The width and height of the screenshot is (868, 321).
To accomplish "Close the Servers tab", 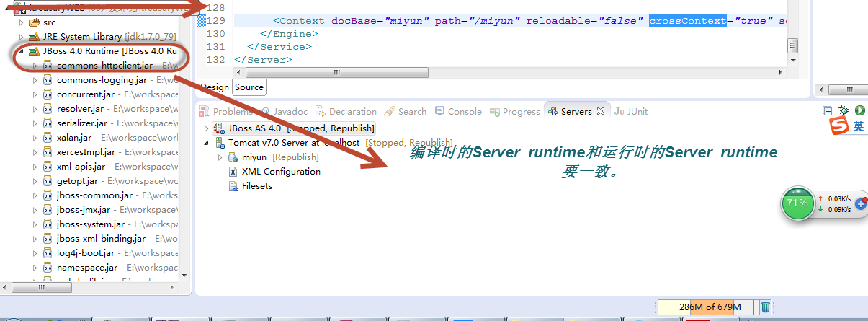I will click(x=599, y=111).
